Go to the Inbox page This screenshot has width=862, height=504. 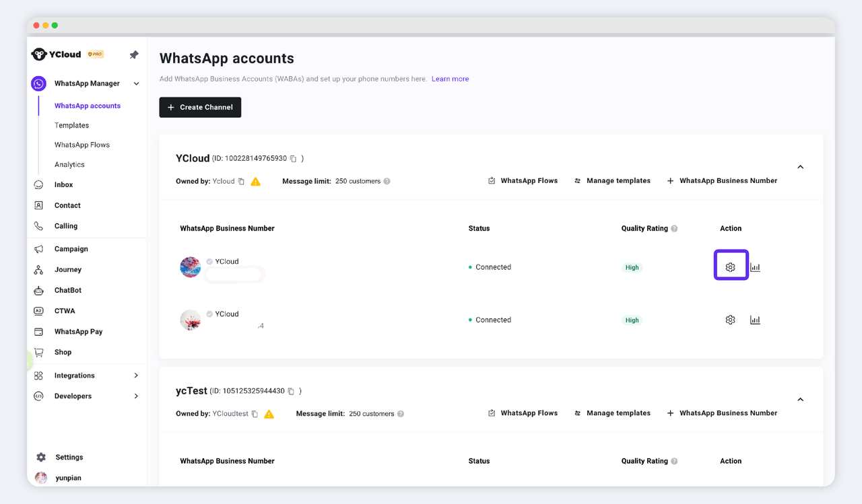[x=63, y=184]
